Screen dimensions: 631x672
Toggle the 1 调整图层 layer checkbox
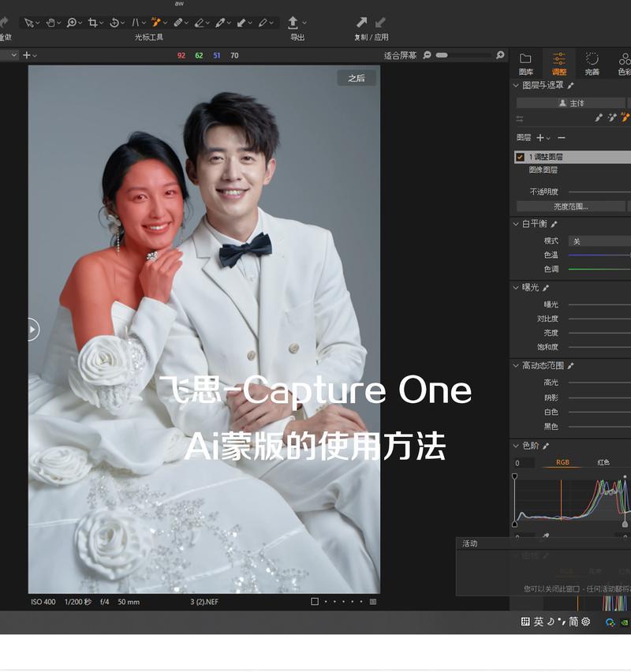pos(520,157)
